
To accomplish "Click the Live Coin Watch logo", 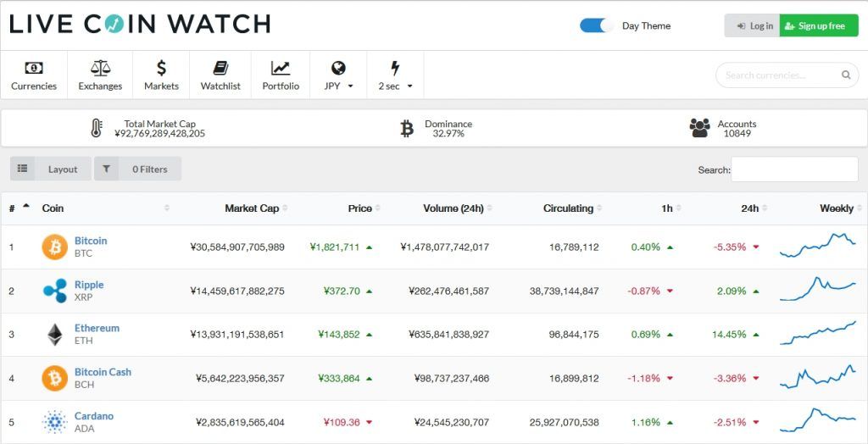I will click(140, 24).
